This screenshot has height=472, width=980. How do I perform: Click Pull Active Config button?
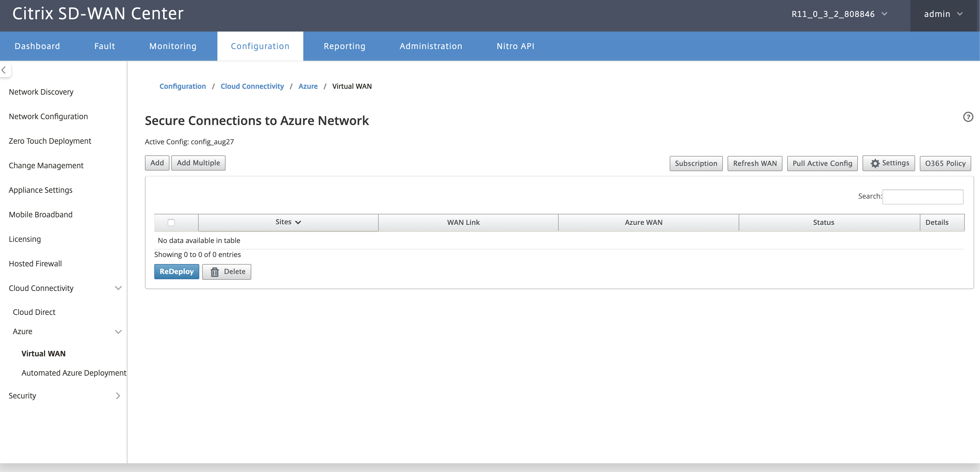tap(822, 163)
